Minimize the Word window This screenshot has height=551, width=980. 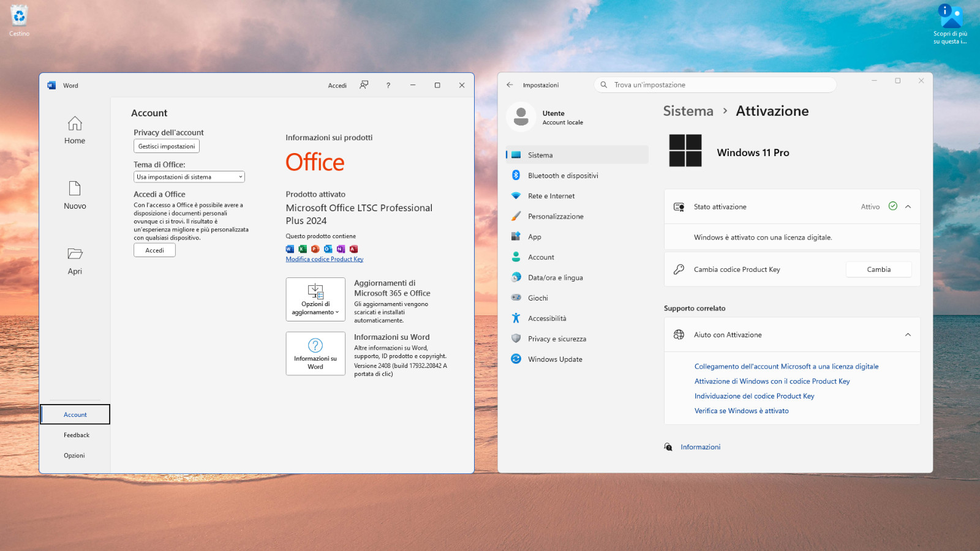[413, 85]
